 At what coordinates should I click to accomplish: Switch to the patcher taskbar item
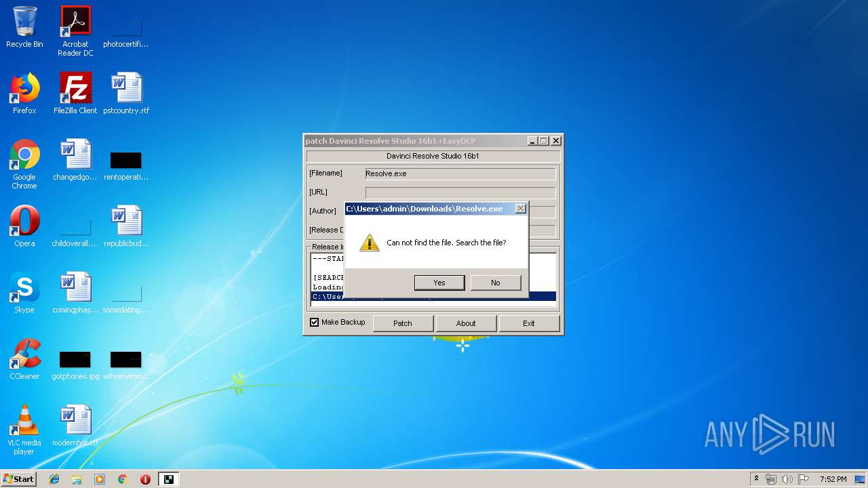pyautogui.click(x=169, y=479)
